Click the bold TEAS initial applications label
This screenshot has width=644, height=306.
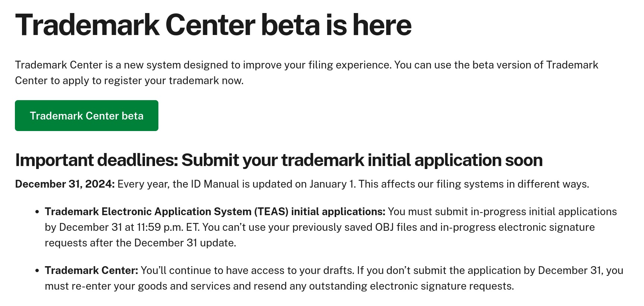[215, 212]
